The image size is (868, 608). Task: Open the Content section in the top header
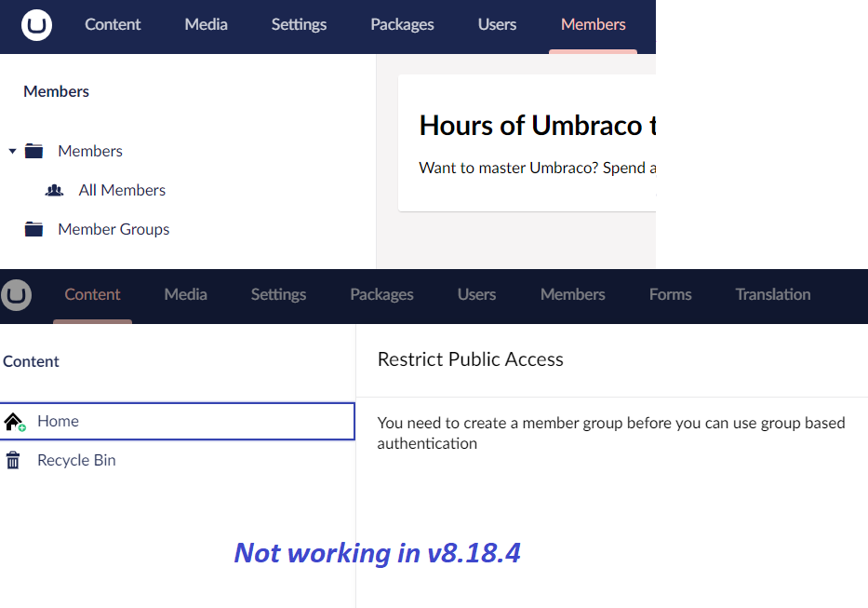(x=113, y=24)
